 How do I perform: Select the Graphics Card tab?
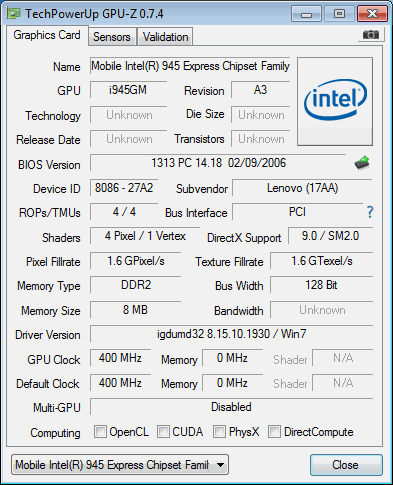click(47, 35)
